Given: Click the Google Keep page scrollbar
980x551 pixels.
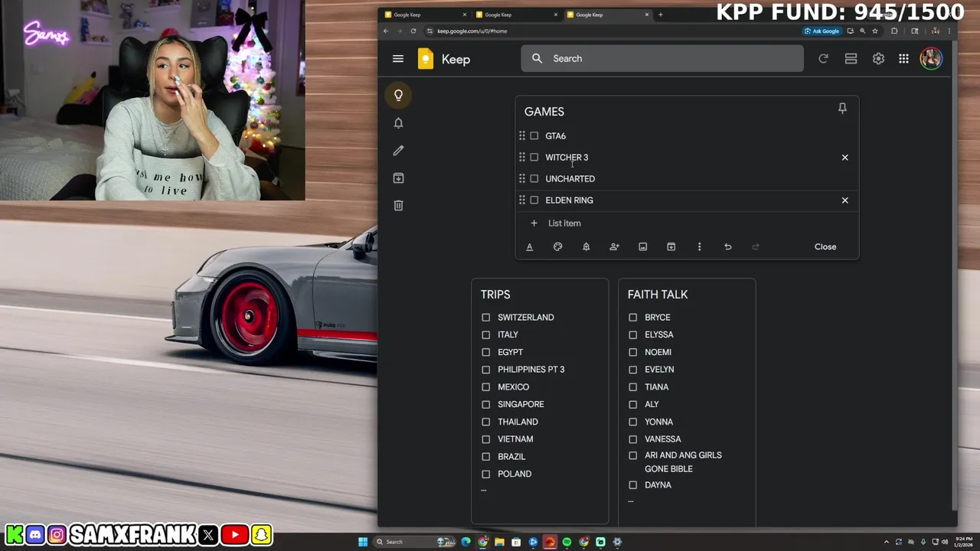Looking at the screenshot, I should click(953, 275).
